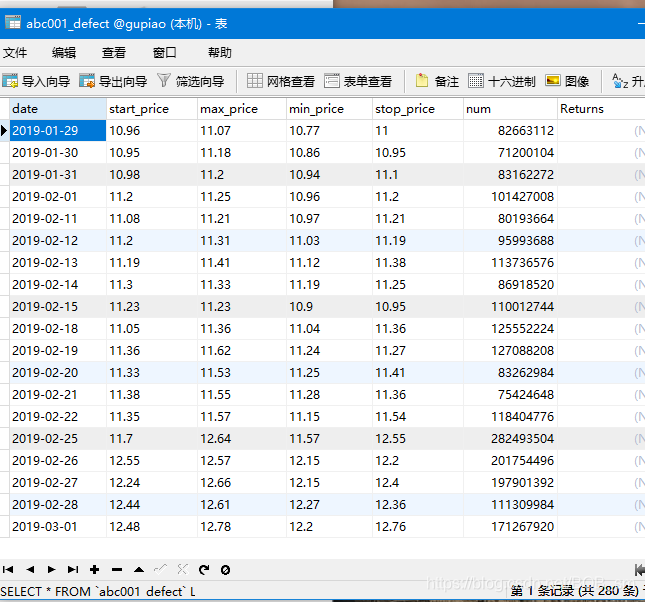Click the stop button in navigation bar

[x=225, y=570]
